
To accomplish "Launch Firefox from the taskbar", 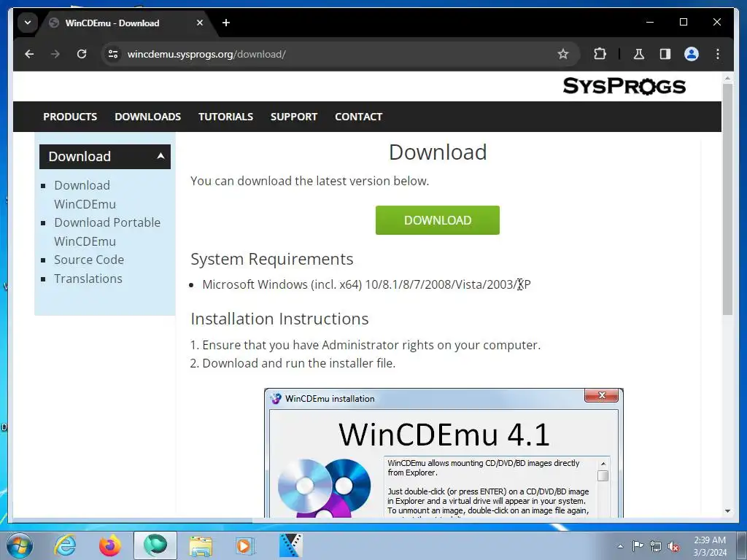I will coord(110,545).
